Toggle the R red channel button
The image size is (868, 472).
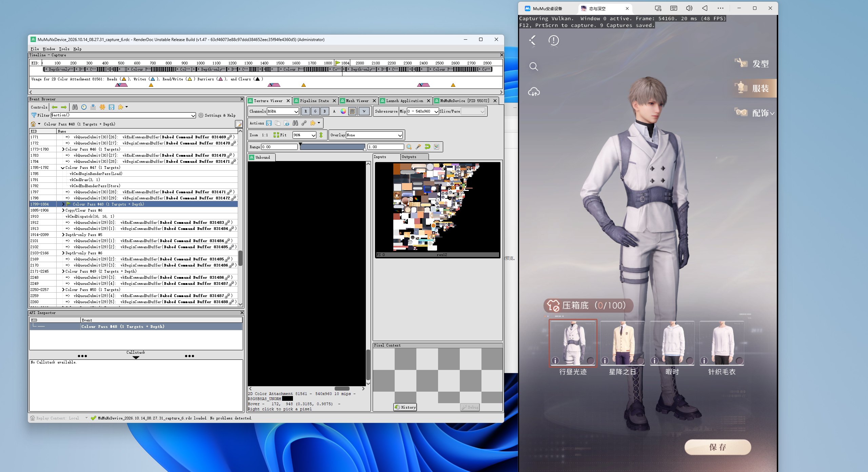(305, 111)
